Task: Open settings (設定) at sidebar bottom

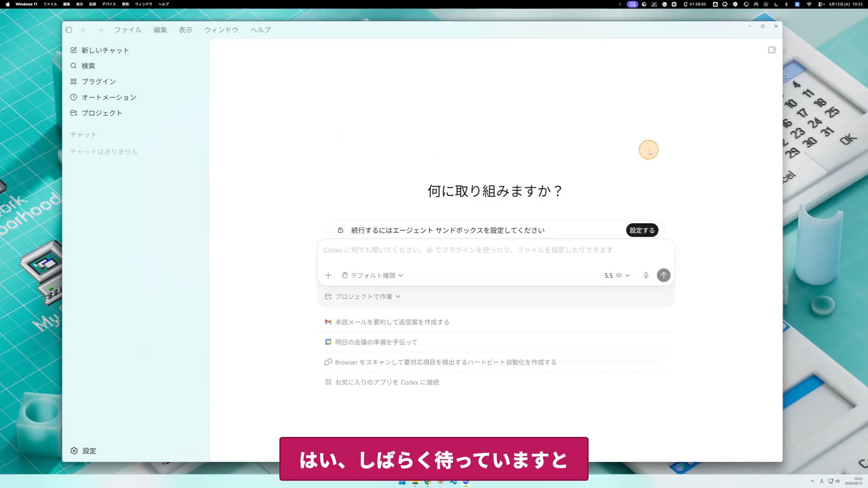Action: coord(83,450)
